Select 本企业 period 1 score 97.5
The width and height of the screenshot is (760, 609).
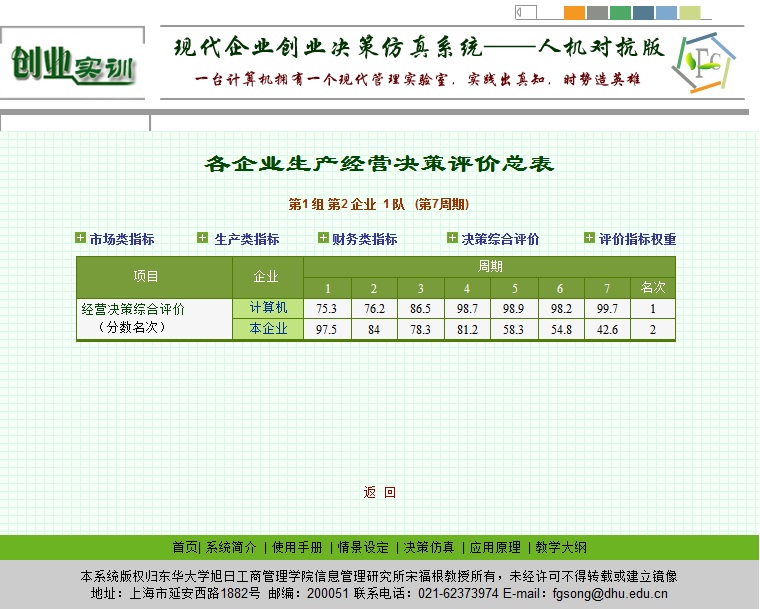[327, 329]
